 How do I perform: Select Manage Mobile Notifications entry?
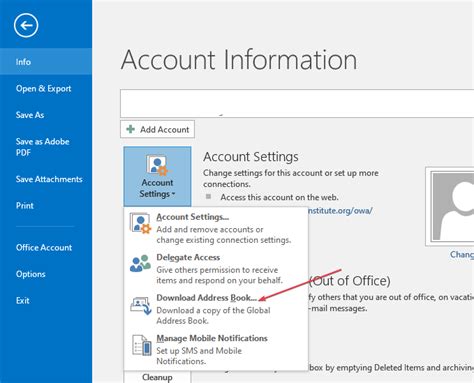[x=216, y=349]
